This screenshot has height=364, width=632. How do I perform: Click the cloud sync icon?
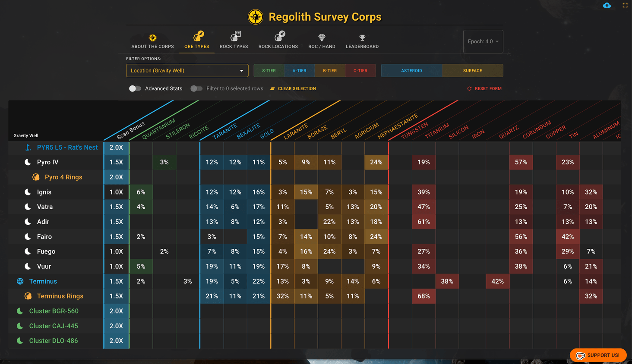(x=607, y=5)
